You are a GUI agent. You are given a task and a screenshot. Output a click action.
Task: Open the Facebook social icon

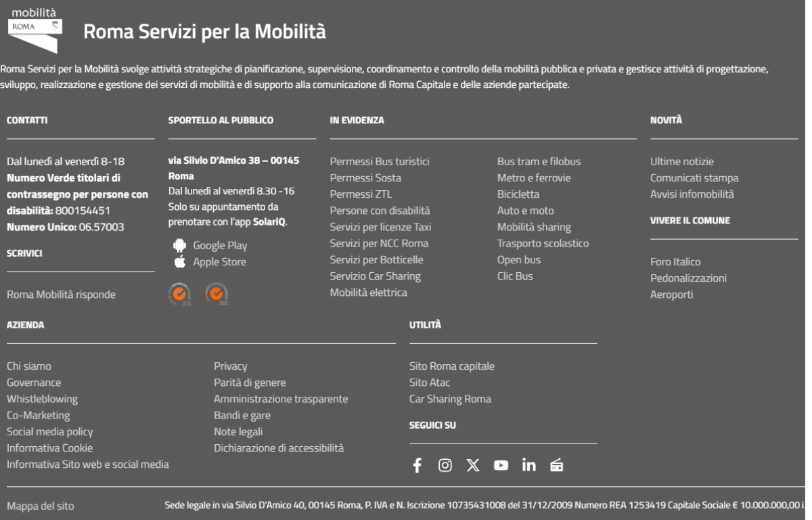417,465
